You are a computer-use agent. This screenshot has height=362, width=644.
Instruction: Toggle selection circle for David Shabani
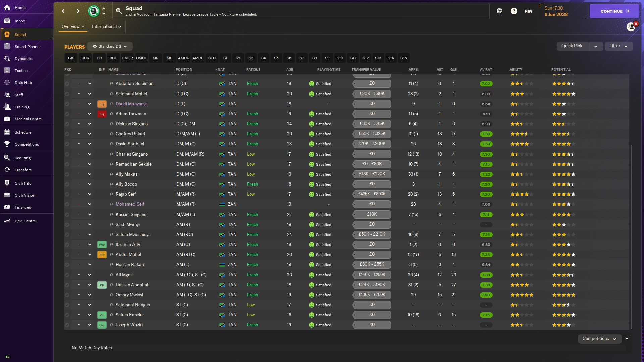(x=67, y=144)
